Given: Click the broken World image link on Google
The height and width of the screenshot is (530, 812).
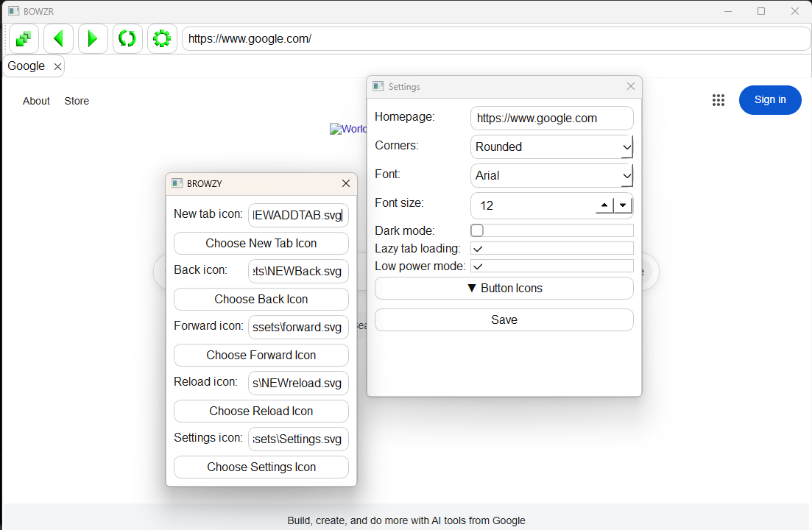Looking at the screenshot, I should tap(348, 129).
